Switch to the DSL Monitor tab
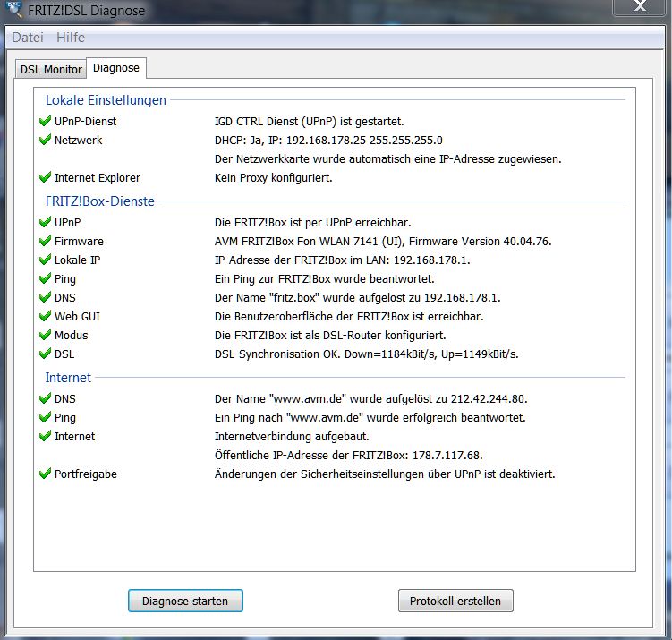The height and width of the screenshot is (640, 672). coord(51,69)
